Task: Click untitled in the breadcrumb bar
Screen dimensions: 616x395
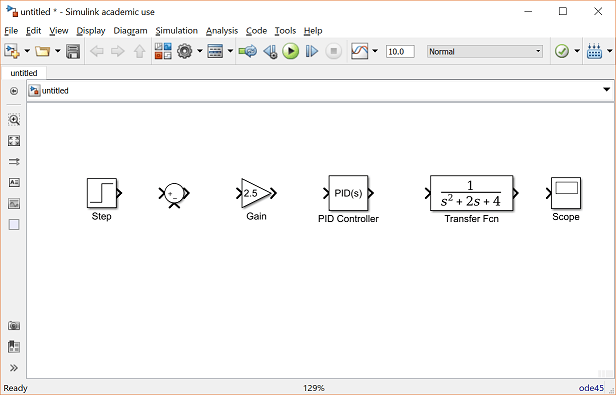Action: tap(55, 91)
